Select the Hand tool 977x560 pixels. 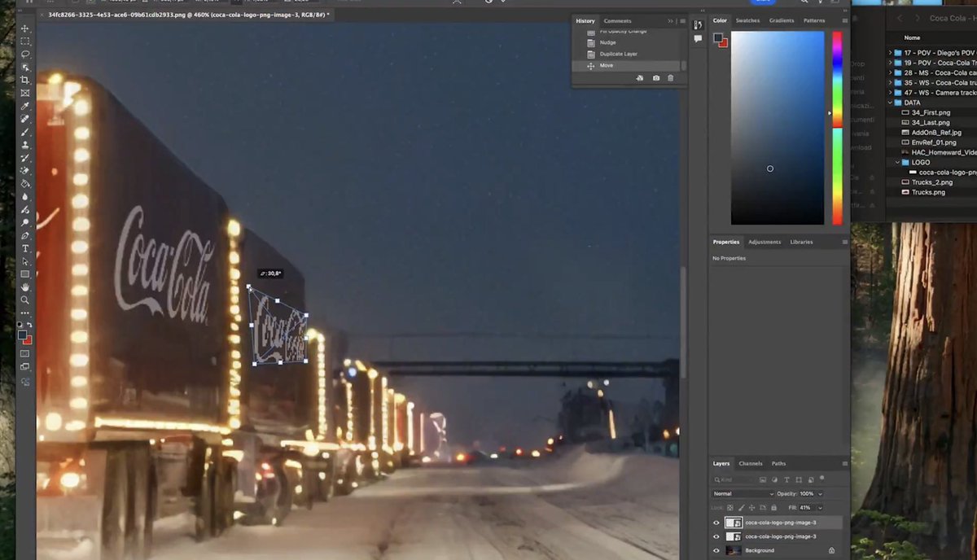25,287
